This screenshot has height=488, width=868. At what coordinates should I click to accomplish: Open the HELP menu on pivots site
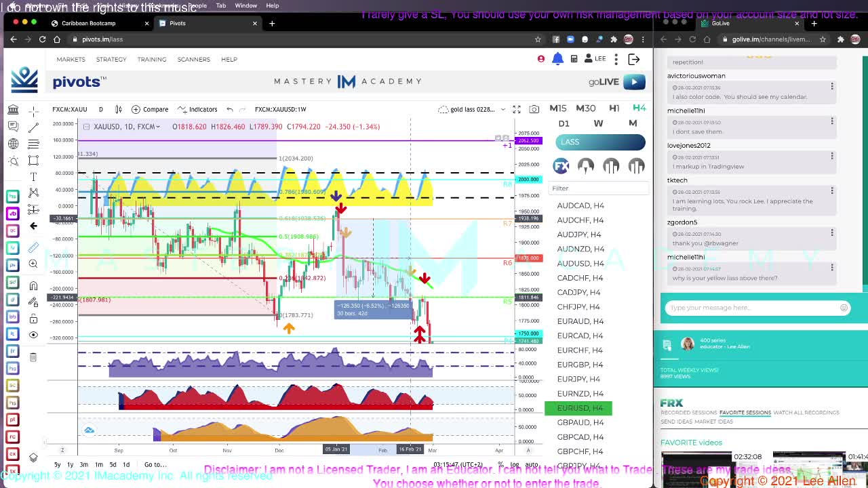point(229,59)
